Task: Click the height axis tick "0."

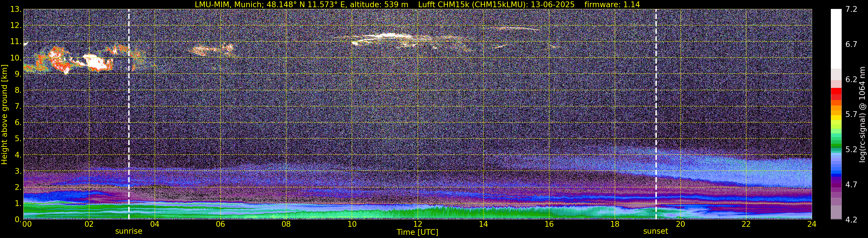Action: (x=18, y=220)
